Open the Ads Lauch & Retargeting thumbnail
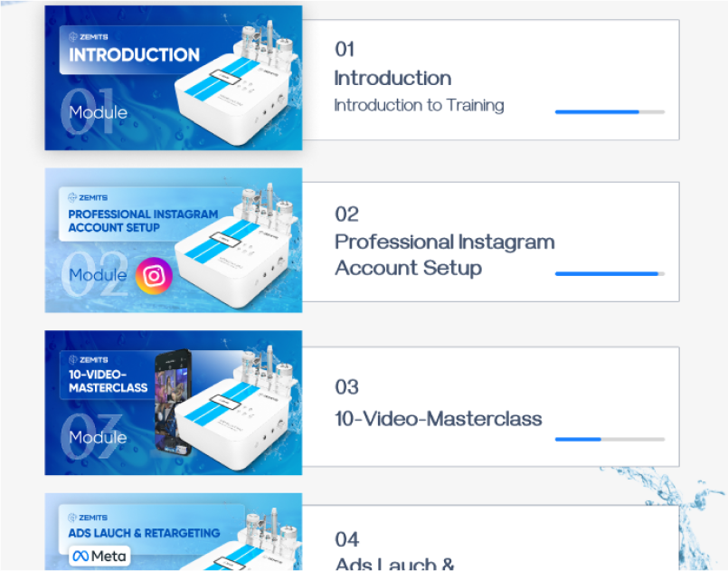Image resolution: width=728 pixels, height=571 pixels. click(173, 531)
